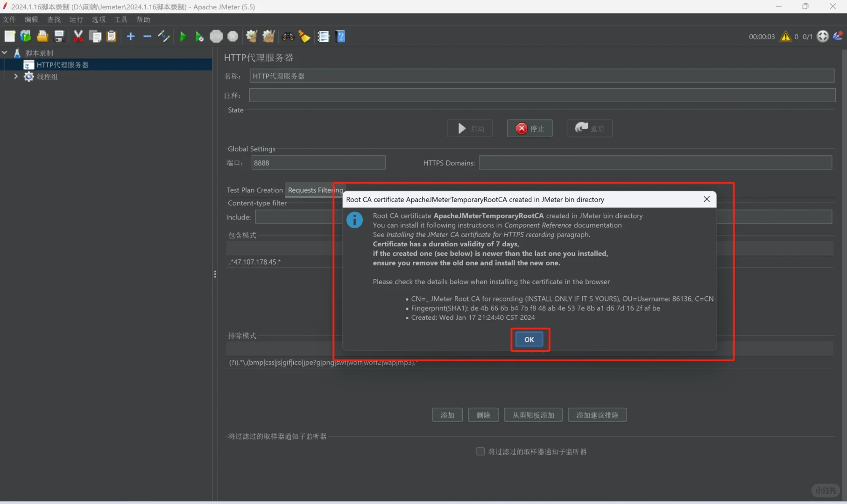Click the JMeter feather icon at toolbar end

click(x=838, y=36)
